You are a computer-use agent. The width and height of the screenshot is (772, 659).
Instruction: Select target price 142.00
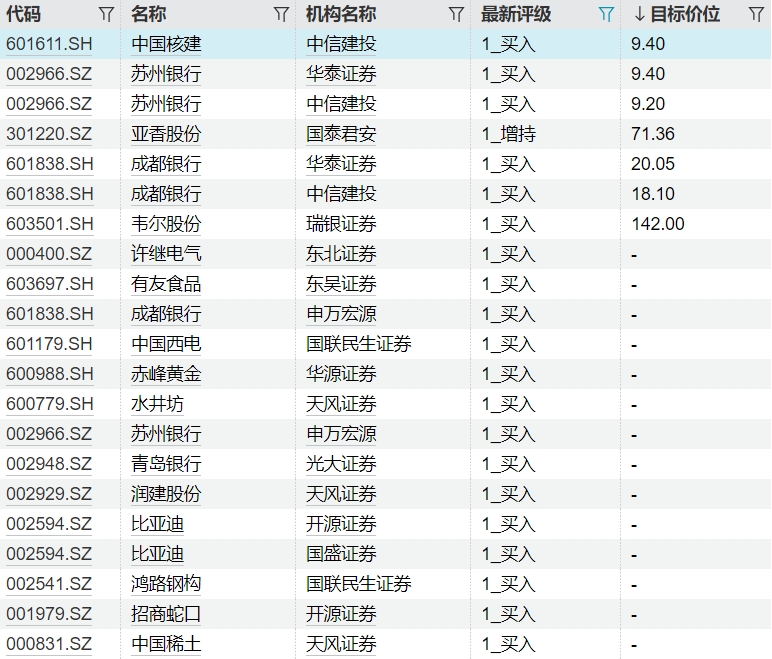[658, 224]
